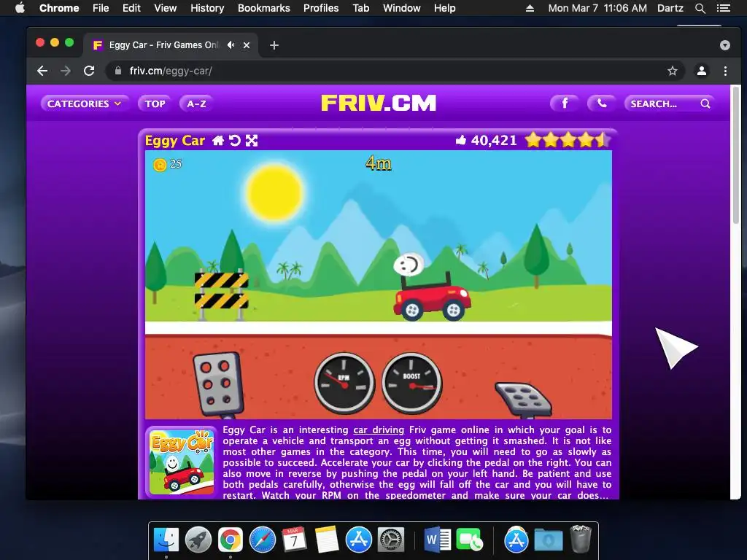Click the 40,421 likes count
The width and height of the screenshot is (747, 560).
[x=494, y=141]
